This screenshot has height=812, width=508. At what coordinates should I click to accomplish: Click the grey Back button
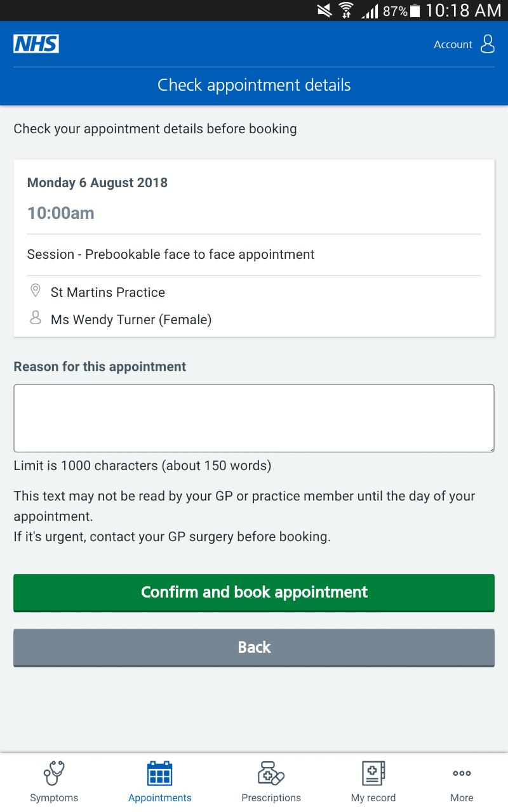tap(254, 648)
